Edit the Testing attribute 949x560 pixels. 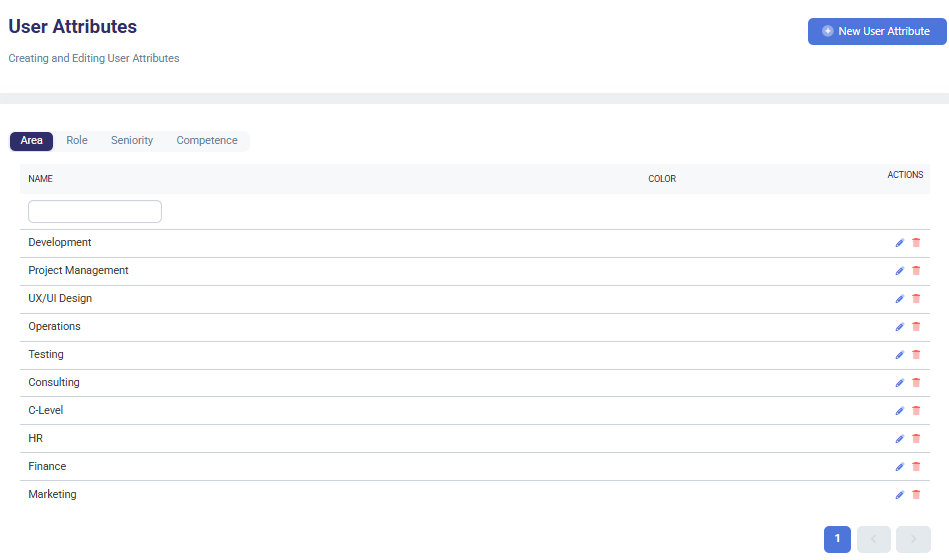(x=899, y=355)
